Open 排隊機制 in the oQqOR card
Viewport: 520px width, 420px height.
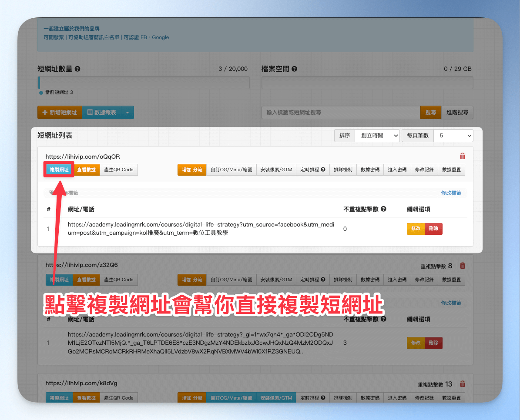point(343,170)
